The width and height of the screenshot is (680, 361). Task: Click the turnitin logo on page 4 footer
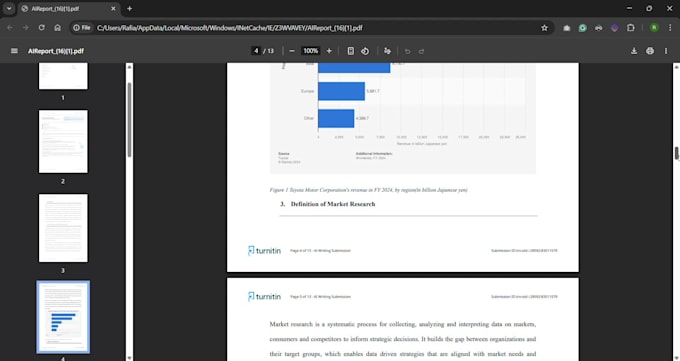pyautogui.click(x=264, y=251)
